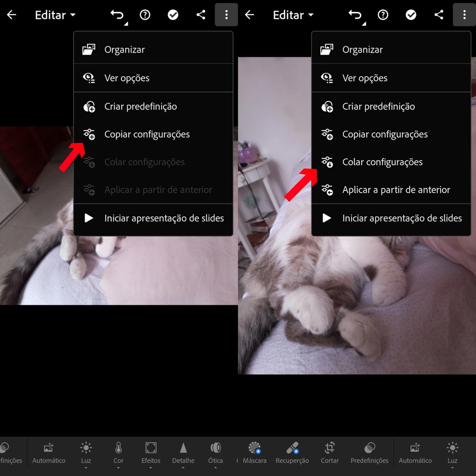The image size is (476, 476).
Task: Open Recuperção healing tool
Action: pyautogui.click(x=292, y=453)
